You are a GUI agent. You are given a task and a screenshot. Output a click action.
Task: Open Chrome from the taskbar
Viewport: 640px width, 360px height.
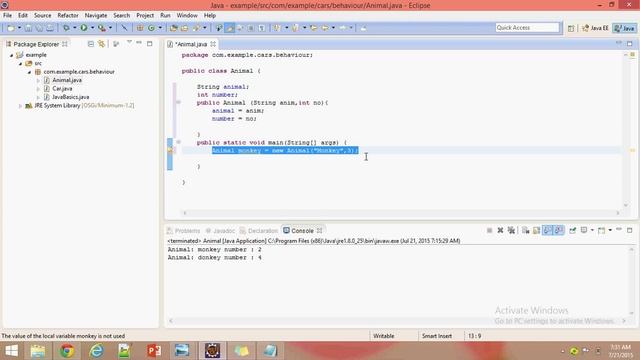67,351
